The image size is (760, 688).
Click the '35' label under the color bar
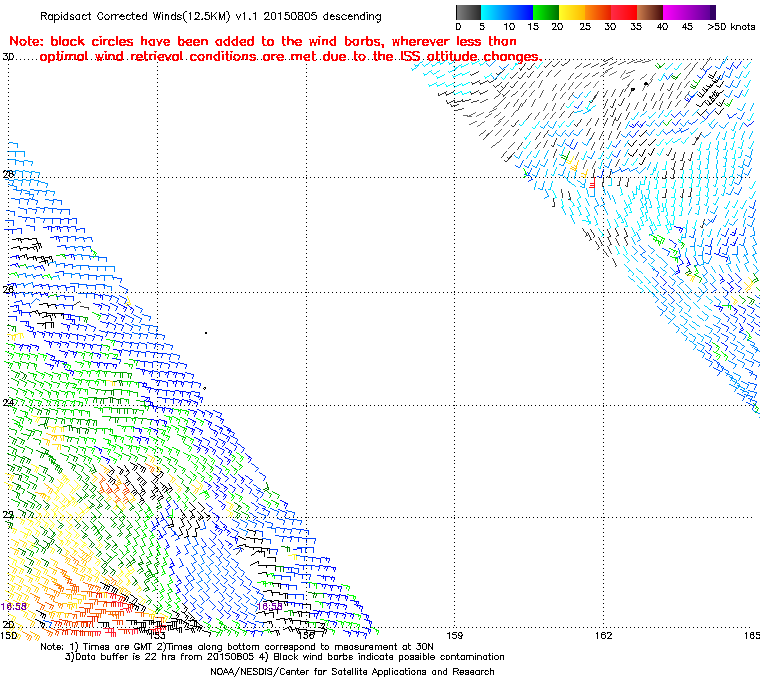pyautogui.click(x=636, y=27)
